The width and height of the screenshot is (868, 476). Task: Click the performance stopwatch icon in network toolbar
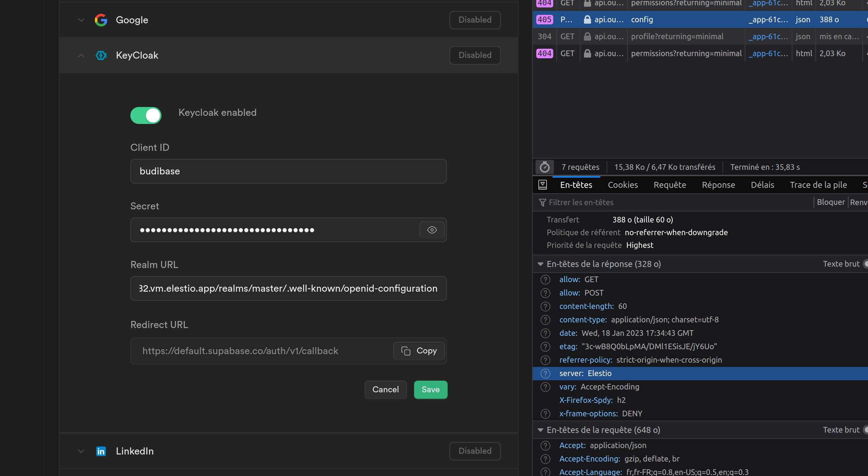click(x=544, y=167)
